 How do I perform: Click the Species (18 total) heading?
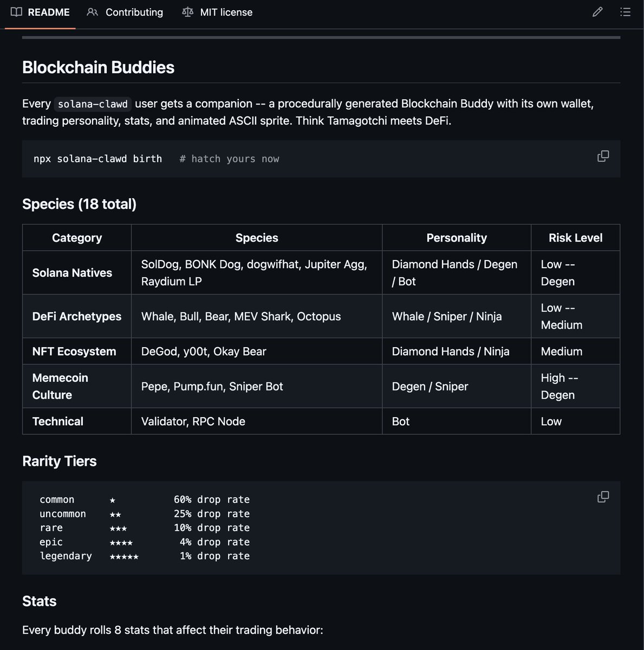pos(79,204)
